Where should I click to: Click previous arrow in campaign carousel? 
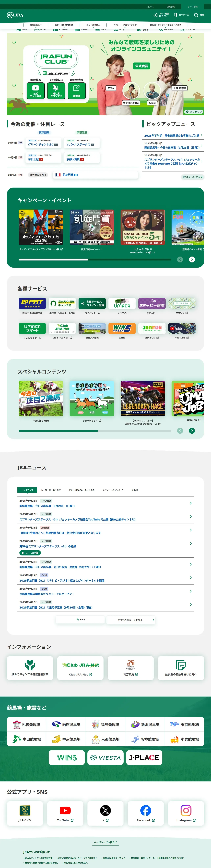180,259
